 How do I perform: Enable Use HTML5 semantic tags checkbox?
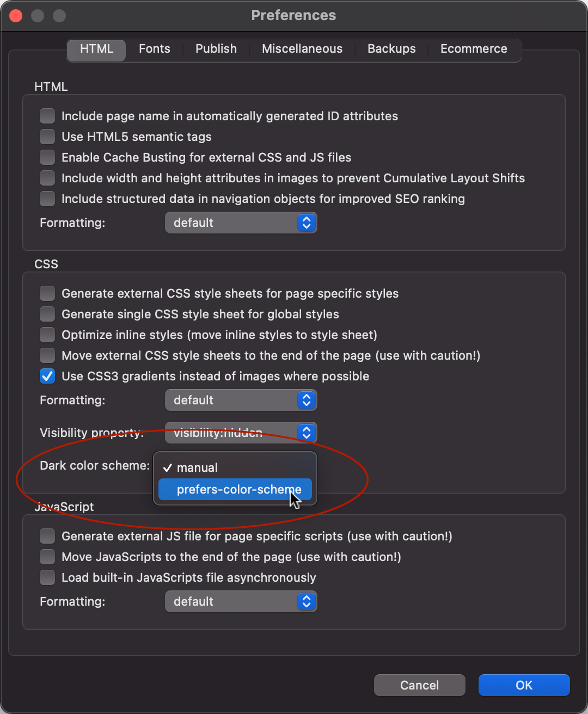pyautogui.click(x=48, y=137)
